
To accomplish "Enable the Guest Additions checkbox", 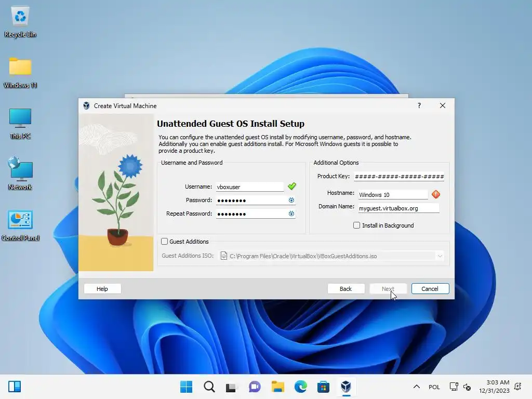I will (165, 241).
